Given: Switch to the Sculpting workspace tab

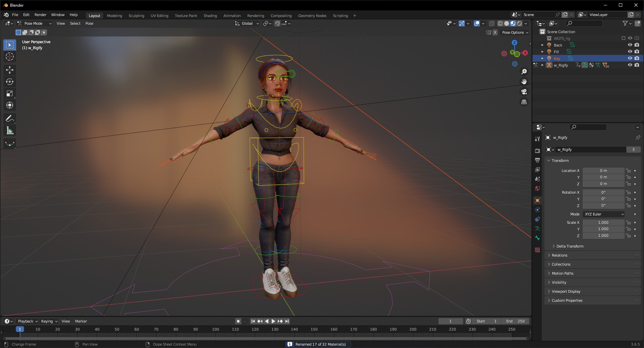Looking at the screenshot, I should coord(136,16).
